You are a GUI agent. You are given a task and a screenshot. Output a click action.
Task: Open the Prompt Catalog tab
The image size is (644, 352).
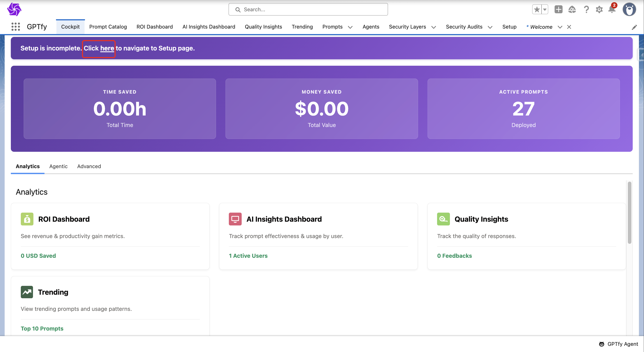tap(108, 27)
